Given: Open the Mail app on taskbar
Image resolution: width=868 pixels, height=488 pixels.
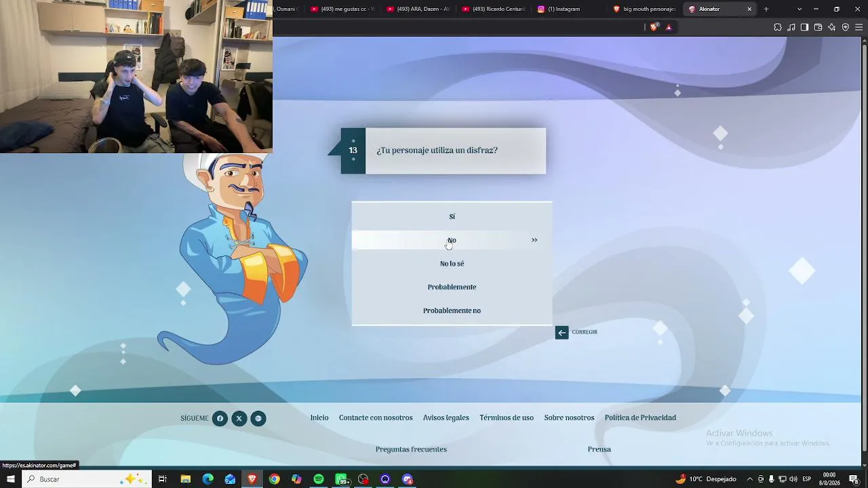Looking at the screenshot, I should 230,479.
